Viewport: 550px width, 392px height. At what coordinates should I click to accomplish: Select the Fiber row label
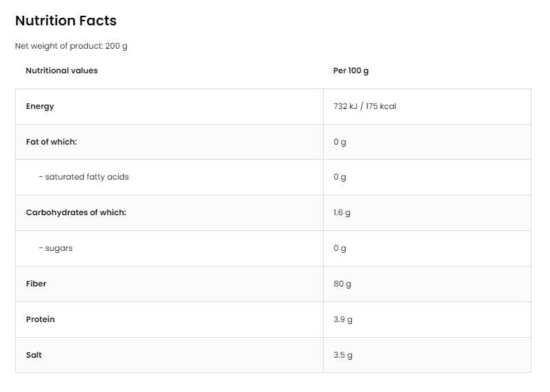[36, 284]
